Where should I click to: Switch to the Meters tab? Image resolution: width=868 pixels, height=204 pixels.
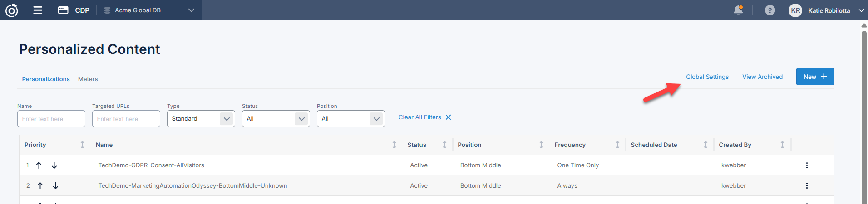[88, 79]
